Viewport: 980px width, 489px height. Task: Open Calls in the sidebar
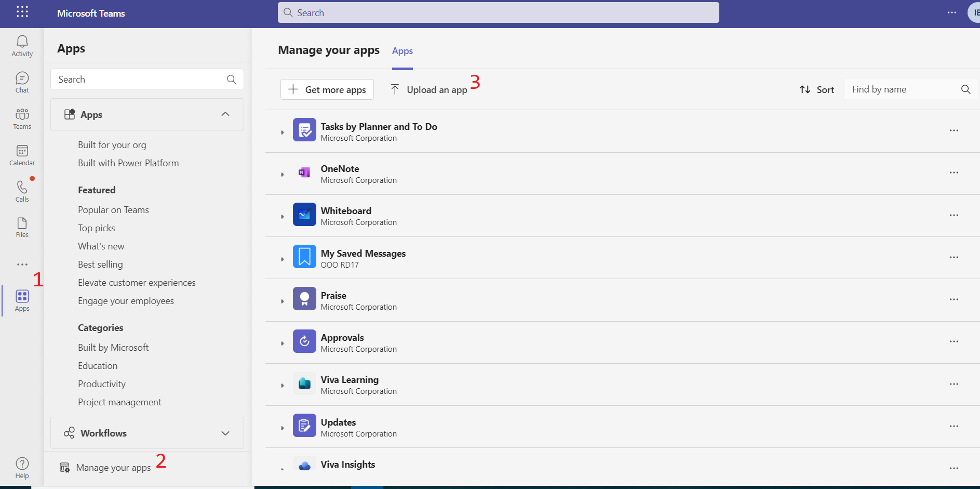pyautogui.click(x=22, y=191)
